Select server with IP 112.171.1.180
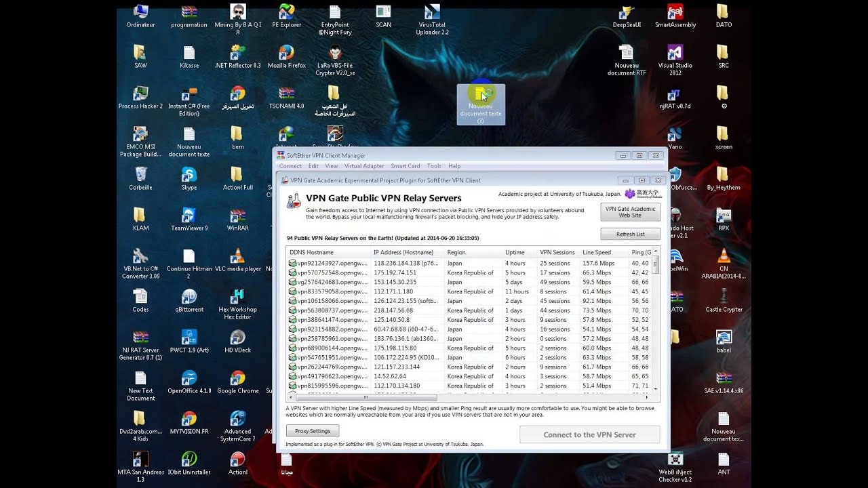The height and width of the screenshot is (488, 868). [x=469, y=291]
